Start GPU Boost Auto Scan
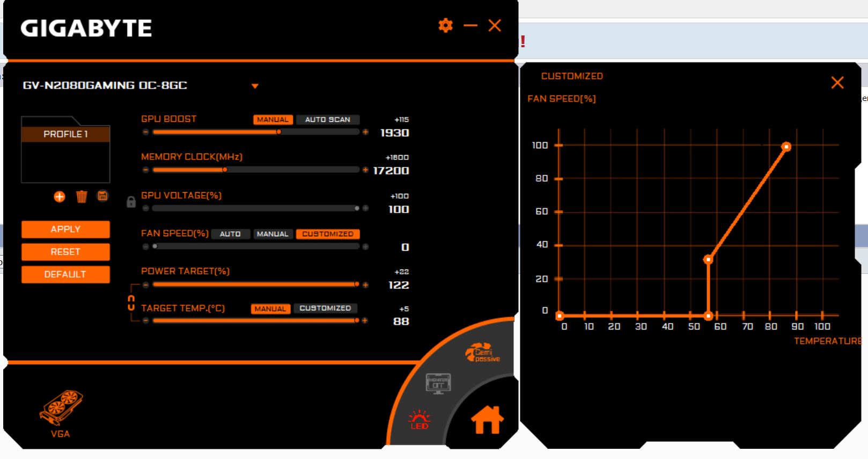 (328, 120)
